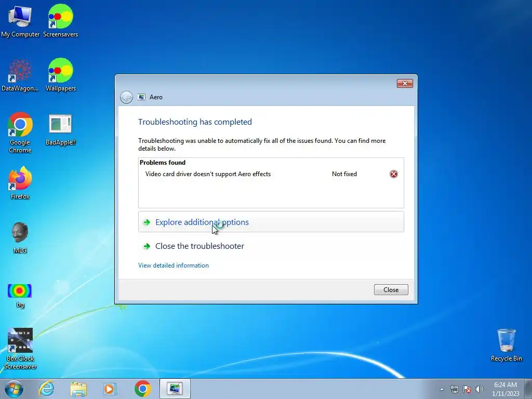Open the Action Center flag icon

[x=467, y=389]
